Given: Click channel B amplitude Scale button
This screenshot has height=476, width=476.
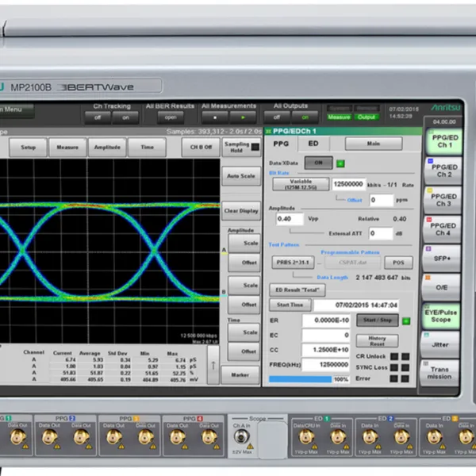Looking at the screenshot, I should [x=244, y=286].
